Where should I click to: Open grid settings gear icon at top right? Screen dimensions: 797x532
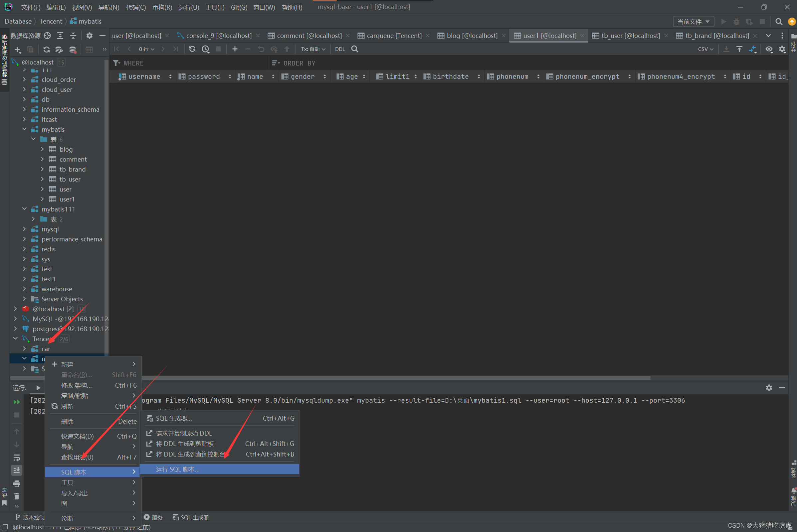click(782, 49)
